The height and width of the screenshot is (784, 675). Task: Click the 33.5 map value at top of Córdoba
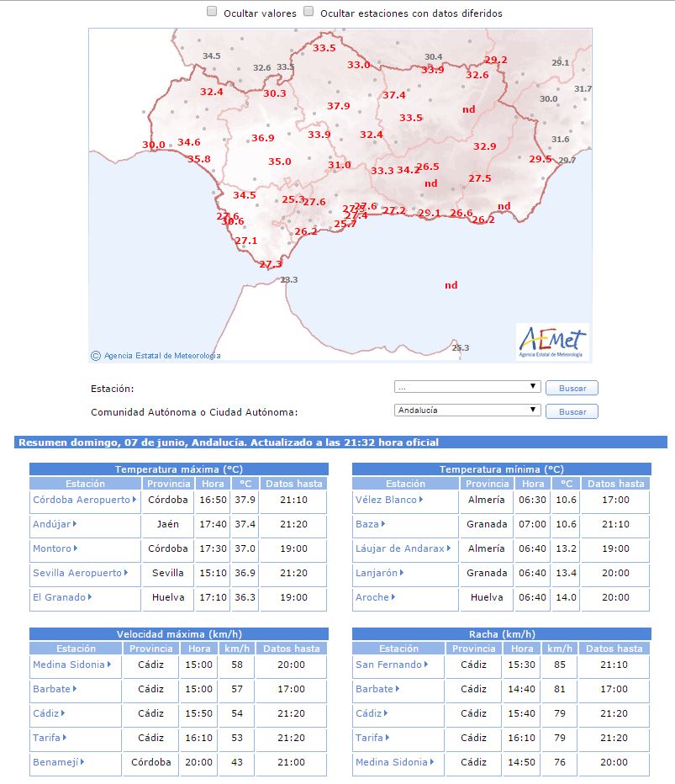point(324,48)
